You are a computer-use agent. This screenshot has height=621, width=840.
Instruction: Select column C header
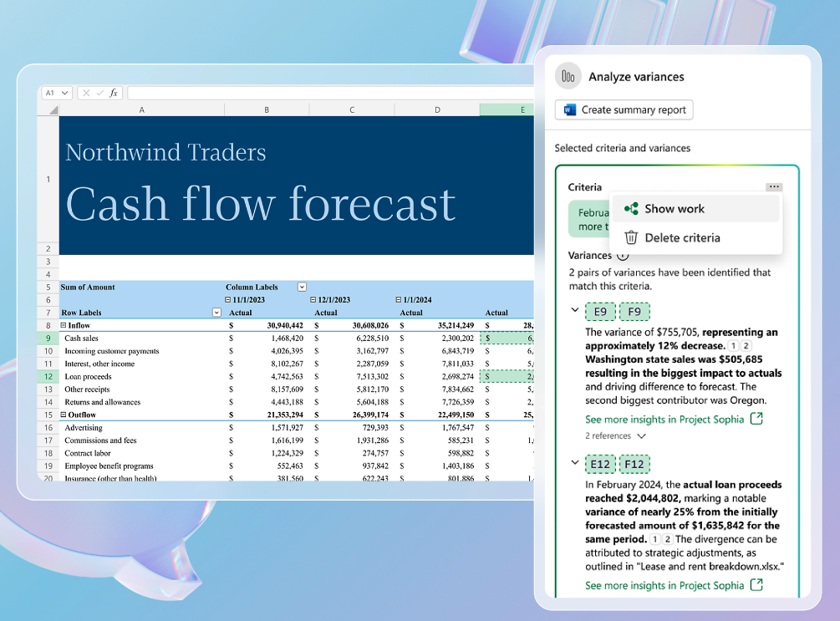tap(352, 109)
